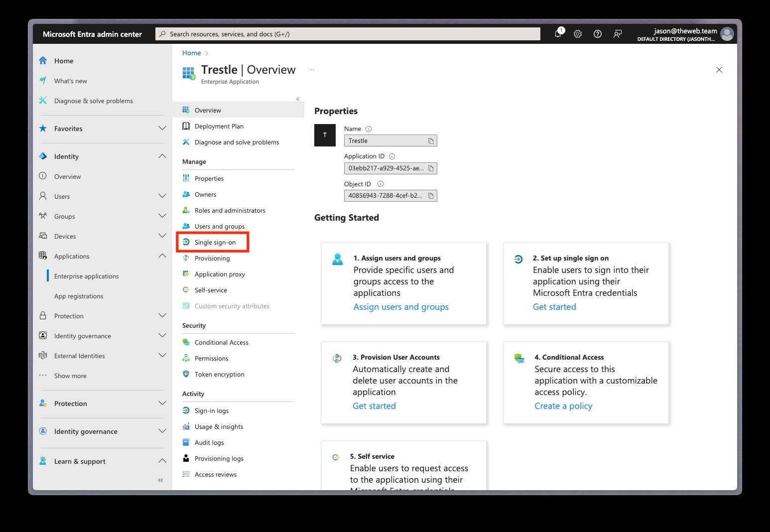
Task: Open the account avatar for jason@theweb.team
Action: [x=727, y=34]
